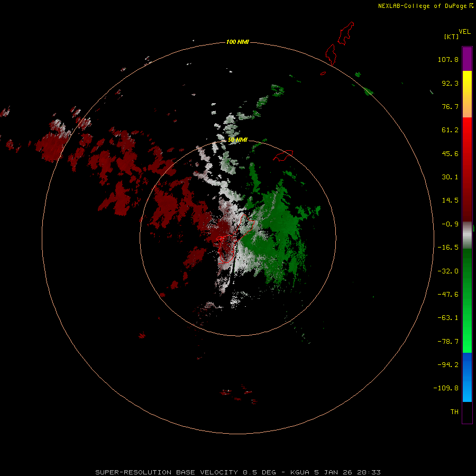Click the yellow-orange segment of the color bar
476x476 pixels.
click(467, 94)
